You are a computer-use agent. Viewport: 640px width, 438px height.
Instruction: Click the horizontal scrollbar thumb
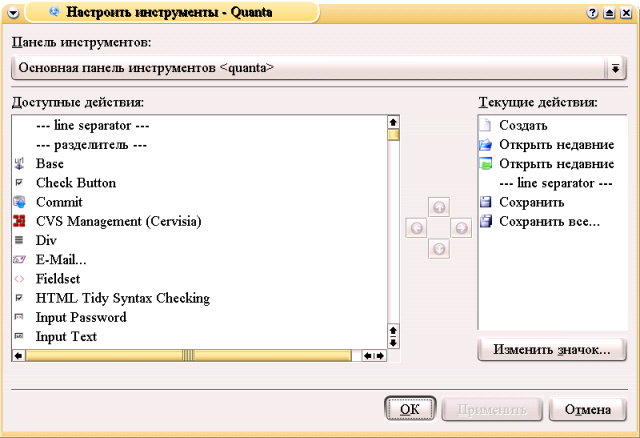click(188, 355)
